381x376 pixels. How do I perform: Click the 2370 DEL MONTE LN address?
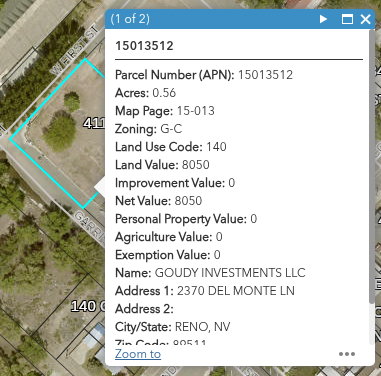[x=236, y=291]
